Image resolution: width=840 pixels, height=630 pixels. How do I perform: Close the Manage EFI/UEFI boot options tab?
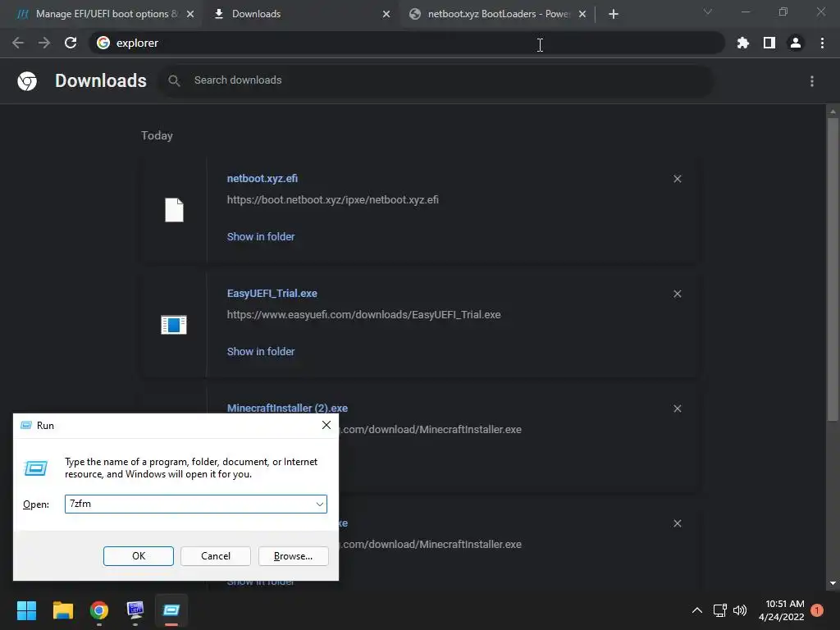(190, 14)
